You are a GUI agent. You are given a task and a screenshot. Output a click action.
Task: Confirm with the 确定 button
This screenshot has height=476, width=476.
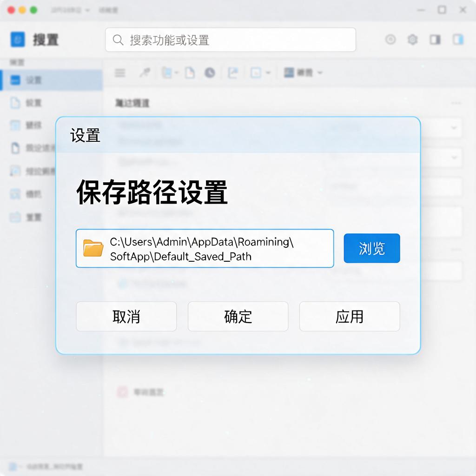click(238, 316)
